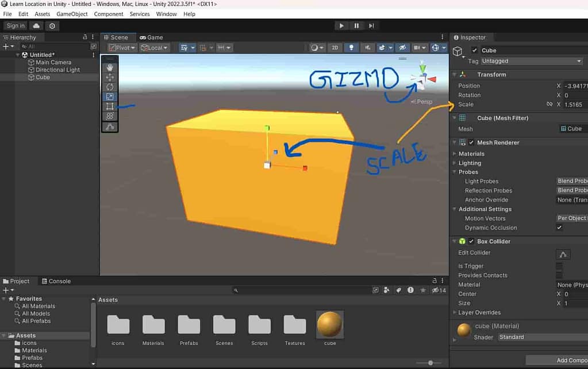This screenshot has width=588, height=369.
Task: Select the Rect Transform tool
Action: (x=110, y=106)
